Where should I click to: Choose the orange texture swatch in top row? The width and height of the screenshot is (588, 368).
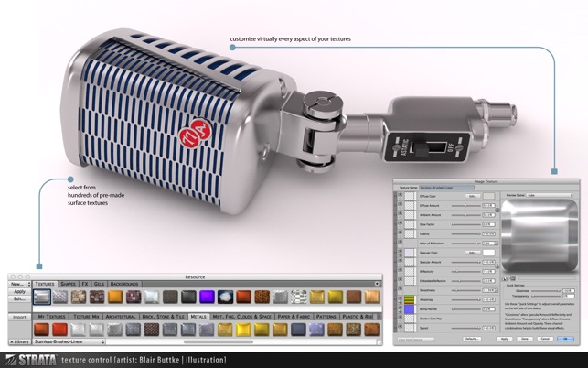pos(115,297)
